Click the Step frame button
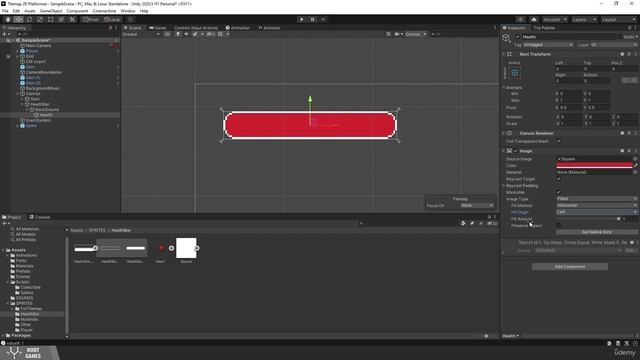 click(323, 19)
